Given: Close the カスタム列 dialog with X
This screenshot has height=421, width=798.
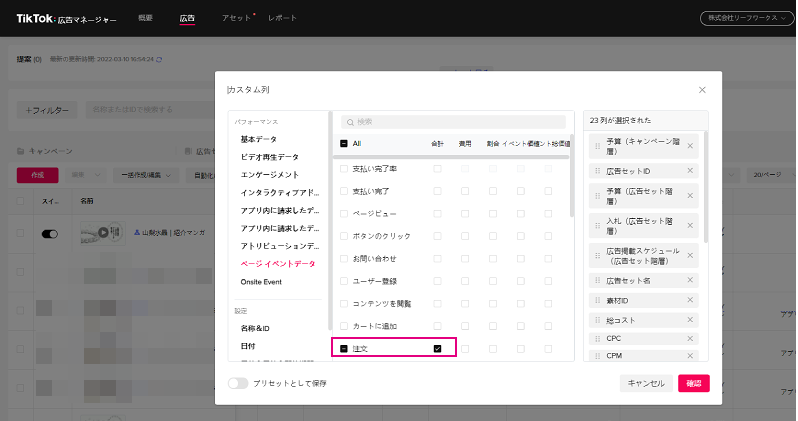Looking at the screenshot, I should (702, 90).
